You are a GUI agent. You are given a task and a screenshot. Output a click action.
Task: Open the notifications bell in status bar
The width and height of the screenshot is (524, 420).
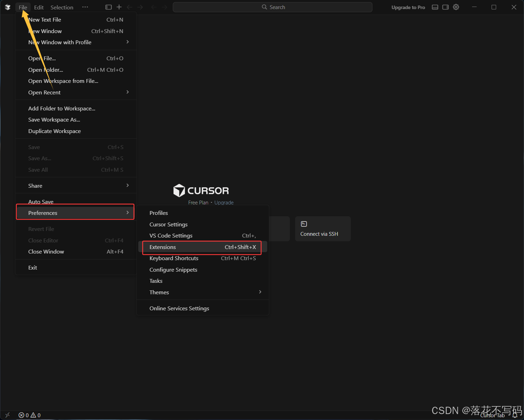pos(515,415)
